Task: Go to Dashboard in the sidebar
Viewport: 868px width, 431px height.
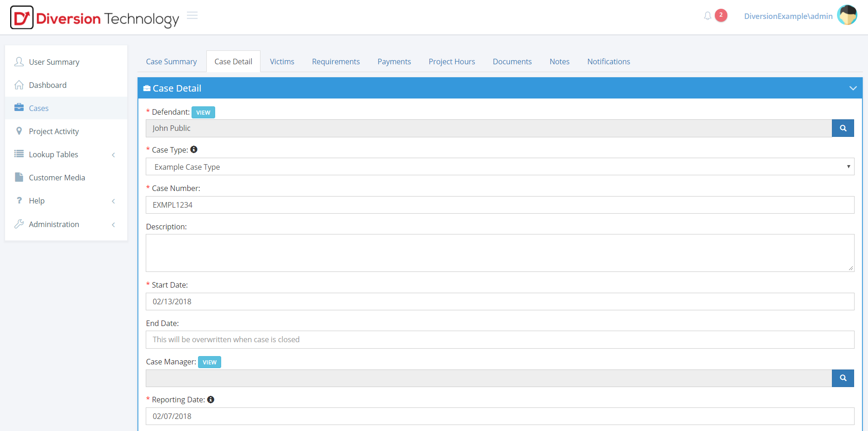Action: (x=48, y=85)
